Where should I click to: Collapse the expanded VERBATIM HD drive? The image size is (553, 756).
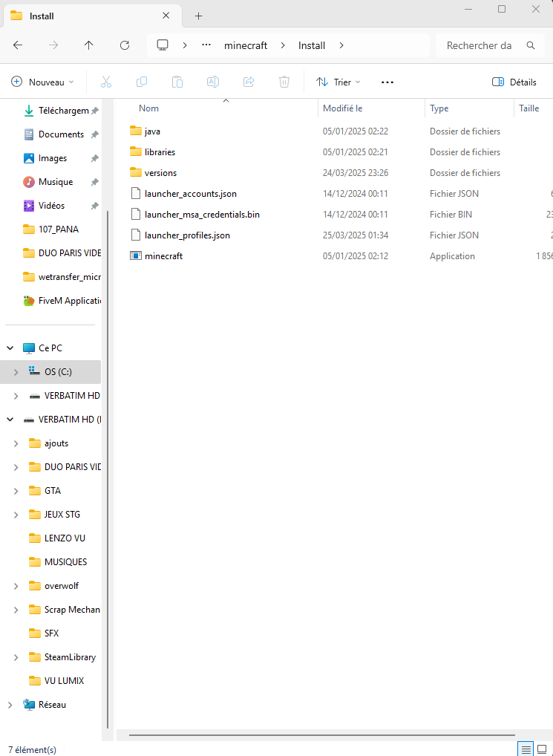click(x=10, y=420)
